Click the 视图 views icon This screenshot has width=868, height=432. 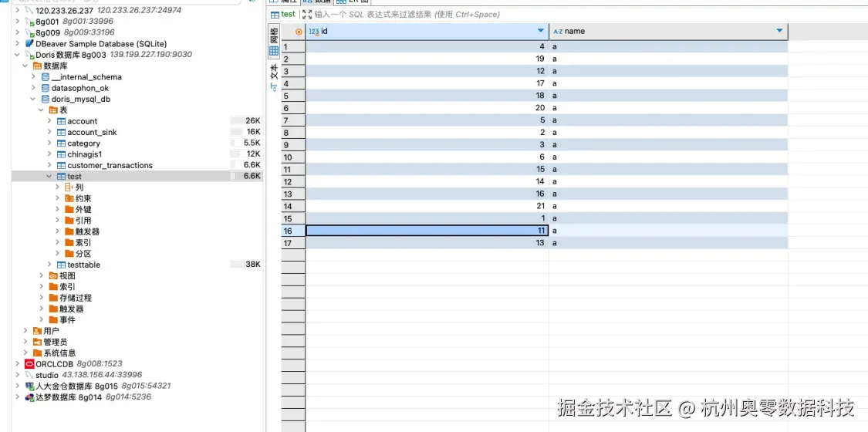53,275
